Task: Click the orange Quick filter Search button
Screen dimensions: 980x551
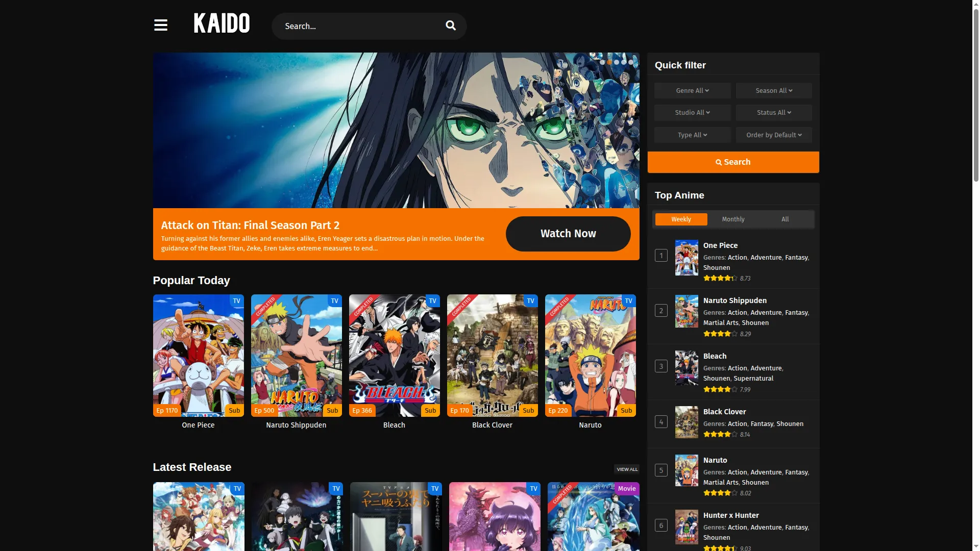Action: tap(733, 162)
